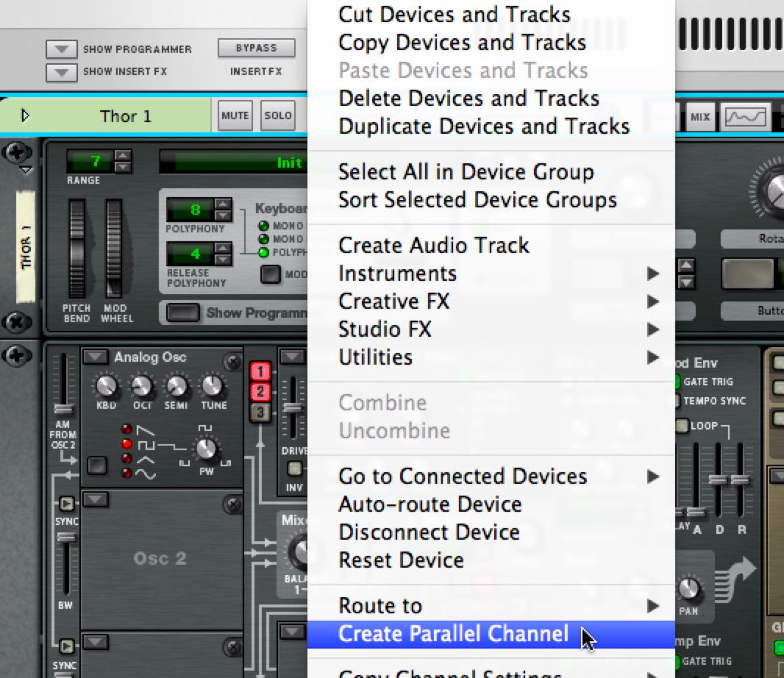
Task: Select the triangle waveform LED
Action: pos(127,459)
